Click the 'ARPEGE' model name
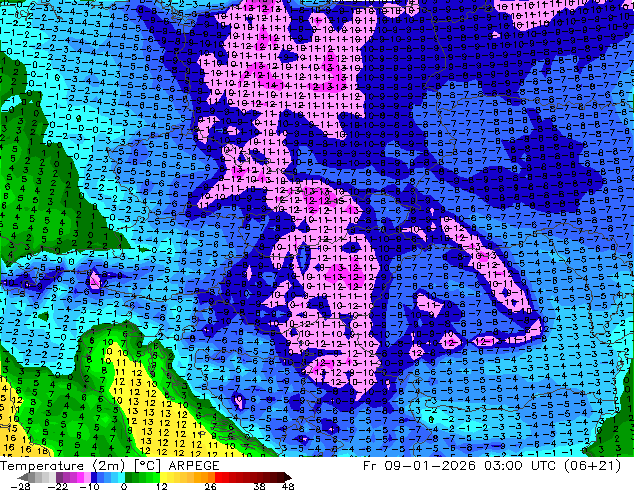The image size is (634, 490). click(x=194, y=466)
